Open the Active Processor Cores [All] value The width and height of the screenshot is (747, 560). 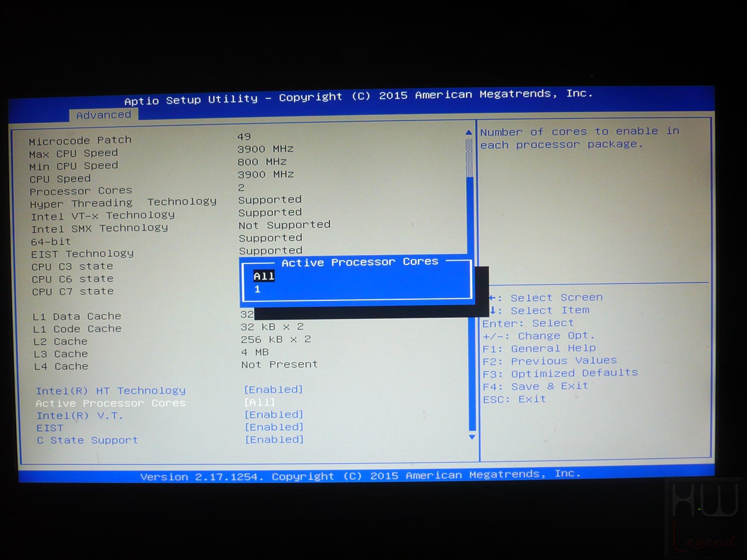260,403
